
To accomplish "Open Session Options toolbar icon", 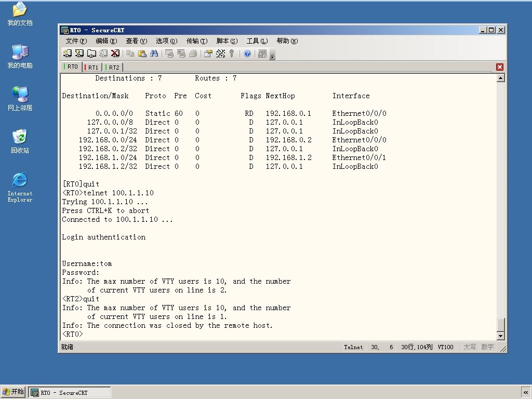I will pyautogui.click(x=208, y=54).
